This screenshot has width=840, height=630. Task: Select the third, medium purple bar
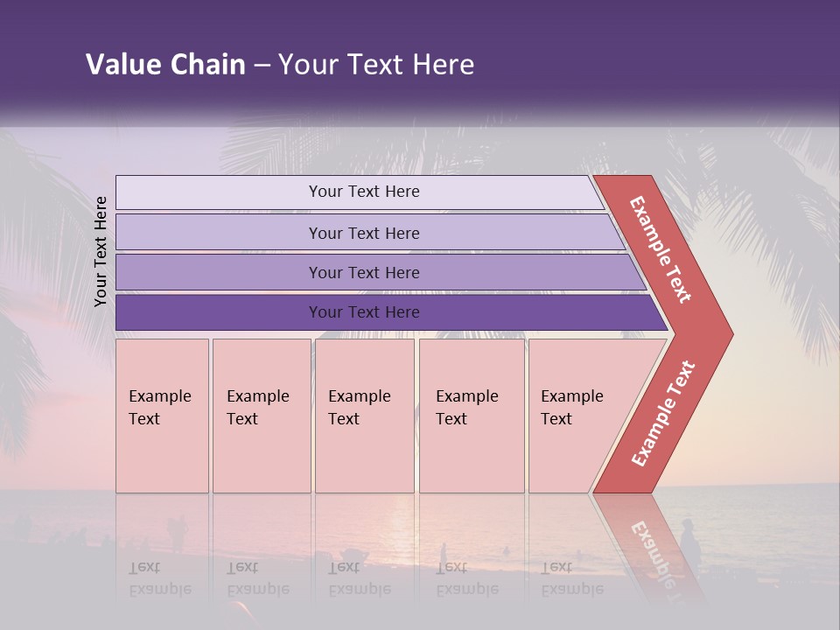364,272
